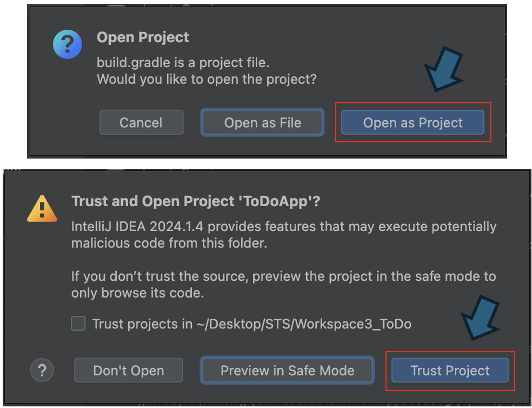Viewport: 532px width, 408px height.
Task: Click 'Would you like to open the project?' text
Action: [207, 79]
